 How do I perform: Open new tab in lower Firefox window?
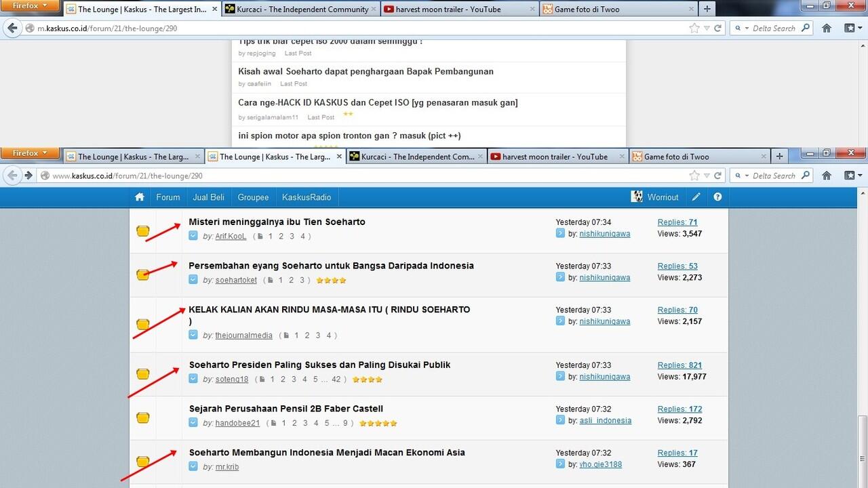779,157
